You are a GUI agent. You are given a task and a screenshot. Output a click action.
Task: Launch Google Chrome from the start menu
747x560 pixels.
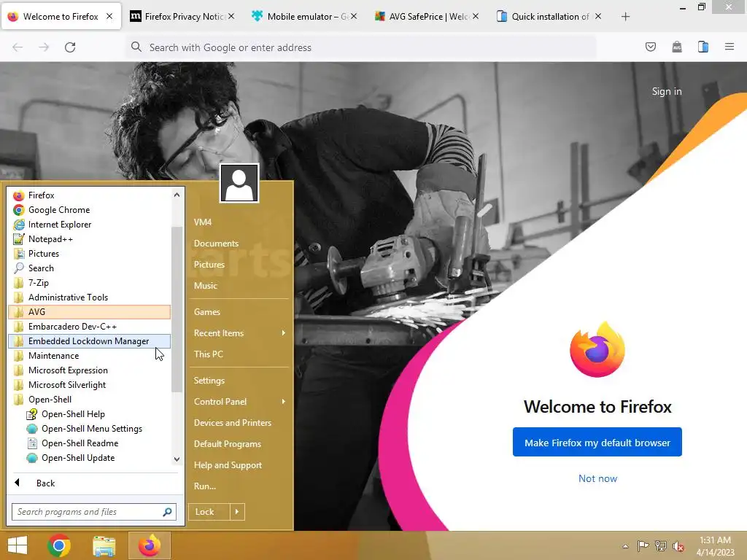pos(90,210)
